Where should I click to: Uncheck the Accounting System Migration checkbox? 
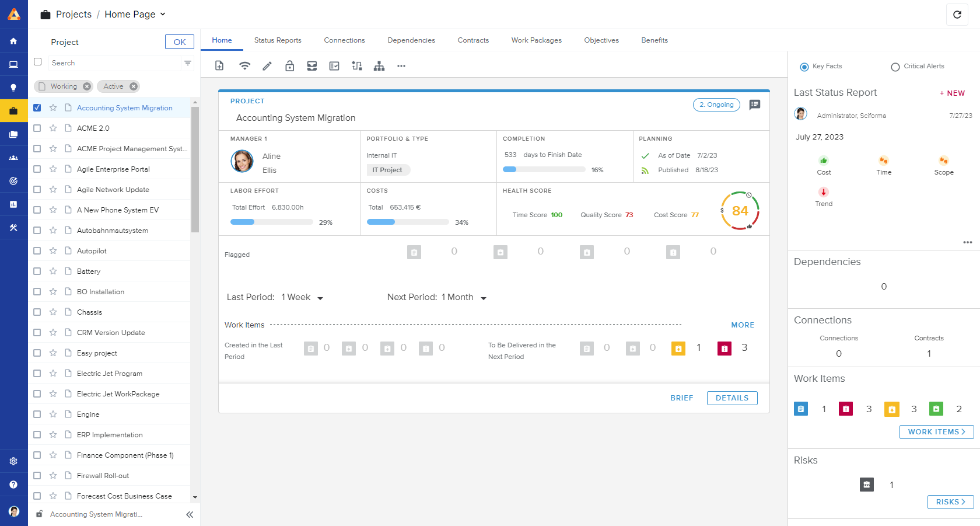(x=37, y=107)
